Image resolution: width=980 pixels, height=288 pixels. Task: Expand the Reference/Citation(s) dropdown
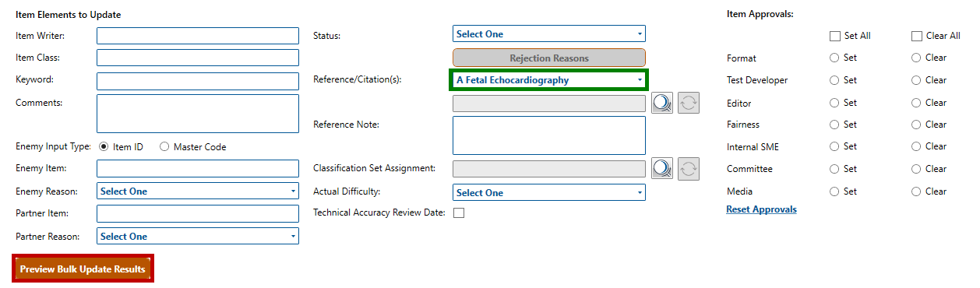point(549,80)
